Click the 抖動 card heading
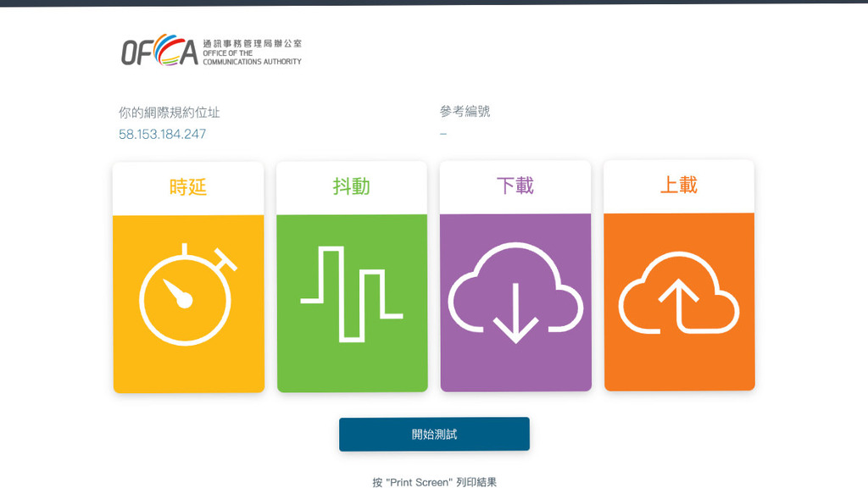 pyautogui.click(x=352, y=186)
